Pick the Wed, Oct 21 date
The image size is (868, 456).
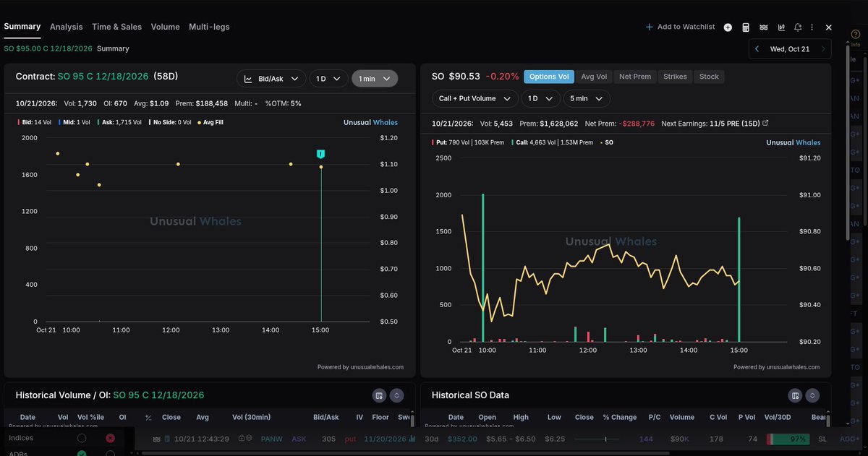790,49
